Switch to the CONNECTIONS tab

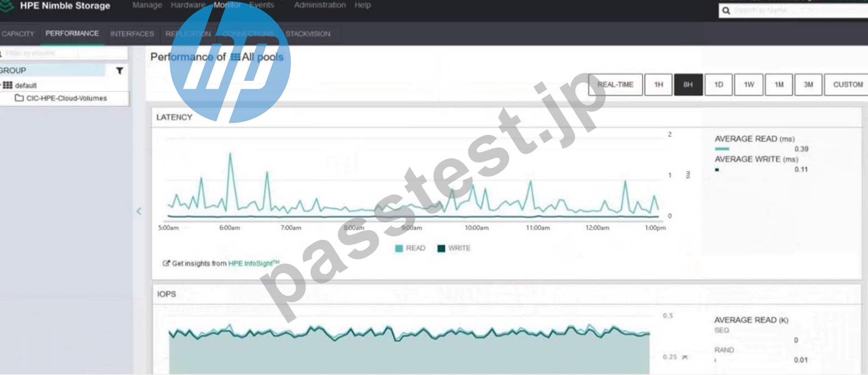(248, 34)
